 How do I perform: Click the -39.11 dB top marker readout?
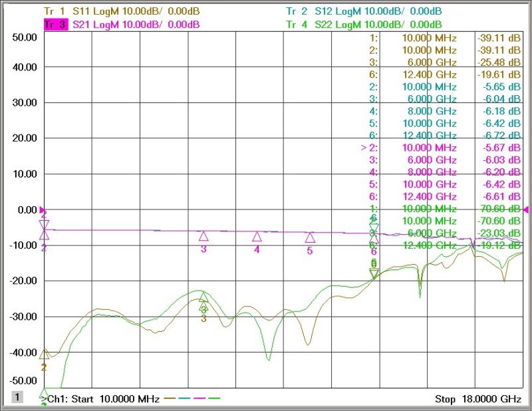click(499, 38)
